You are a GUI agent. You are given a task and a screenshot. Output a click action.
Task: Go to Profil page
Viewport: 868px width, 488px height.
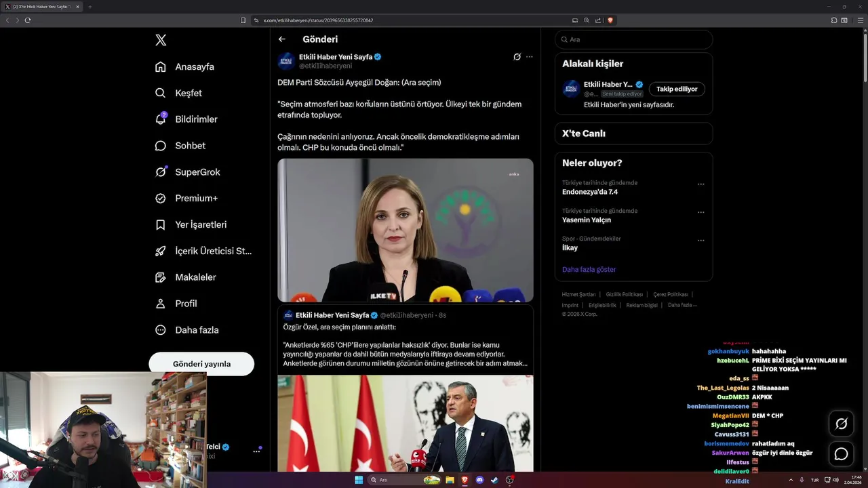pos(176,304)
